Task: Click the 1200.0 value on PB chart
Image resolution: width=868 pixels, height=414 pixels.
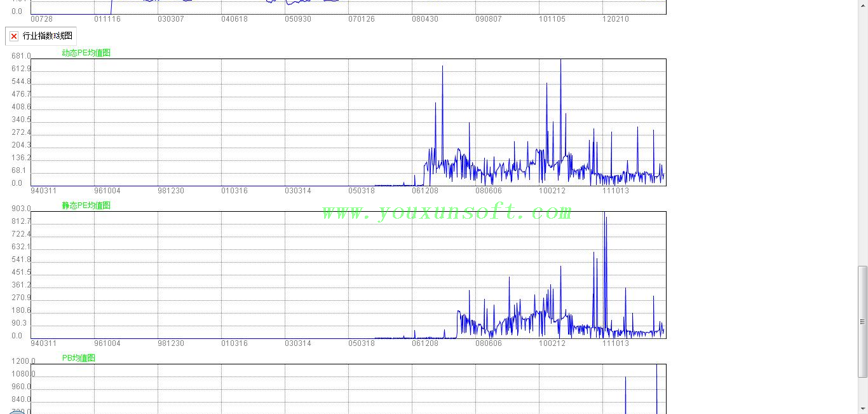Action: click(x=24, y=361)
